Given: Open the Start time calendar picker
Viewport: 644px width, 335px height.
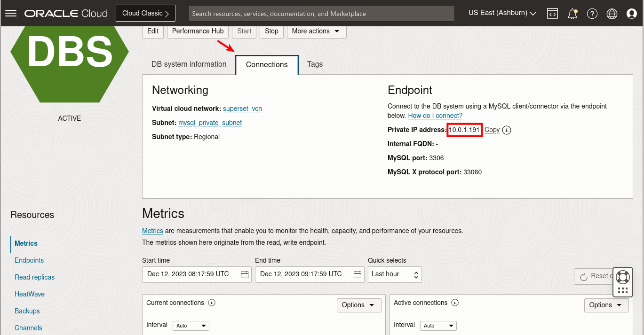Looking at the screenshot, I should click(x=244, y=274).
